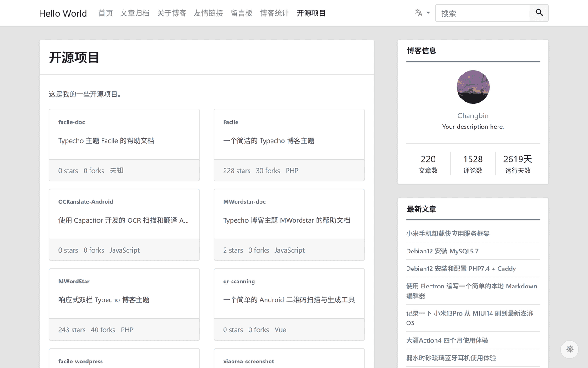This screenshot has width=588, height=368.
Task: Click the search magnifier icon button
Action: click(539, 13)
